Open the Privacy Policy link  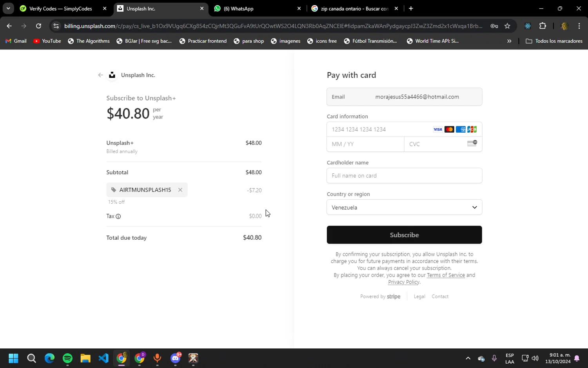click(404, 282)
